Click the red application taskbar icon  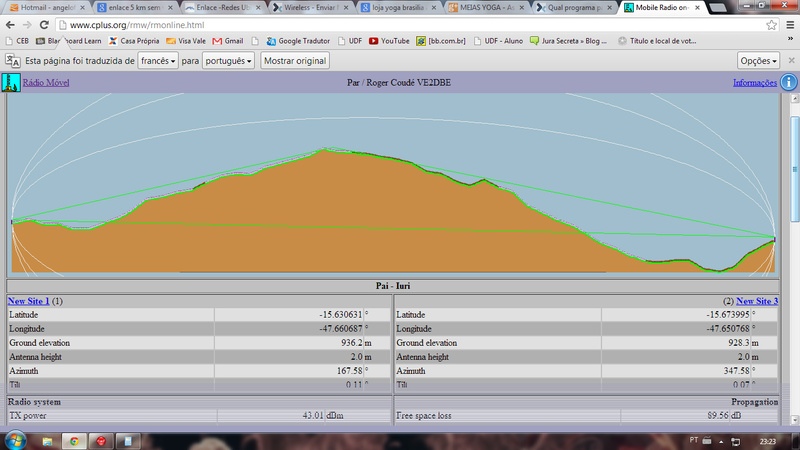pyautogui.click(x=101, y=441)
